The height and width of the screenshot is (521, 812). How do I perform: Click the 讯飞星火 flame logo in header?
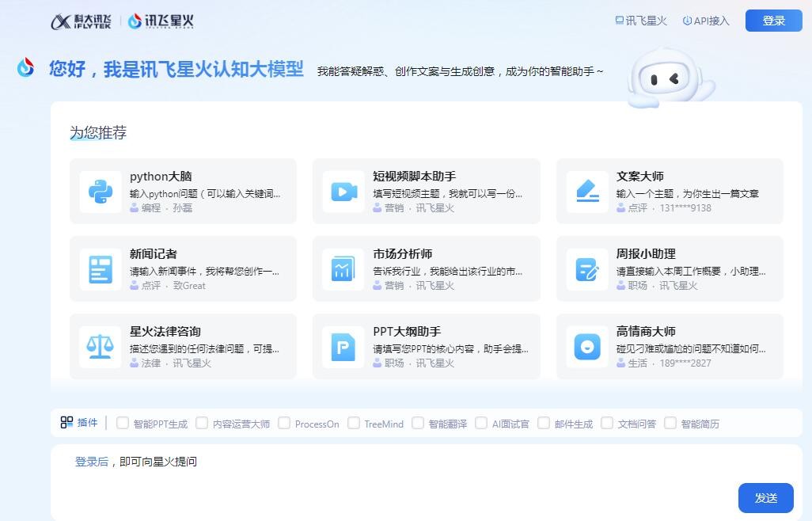161,21
